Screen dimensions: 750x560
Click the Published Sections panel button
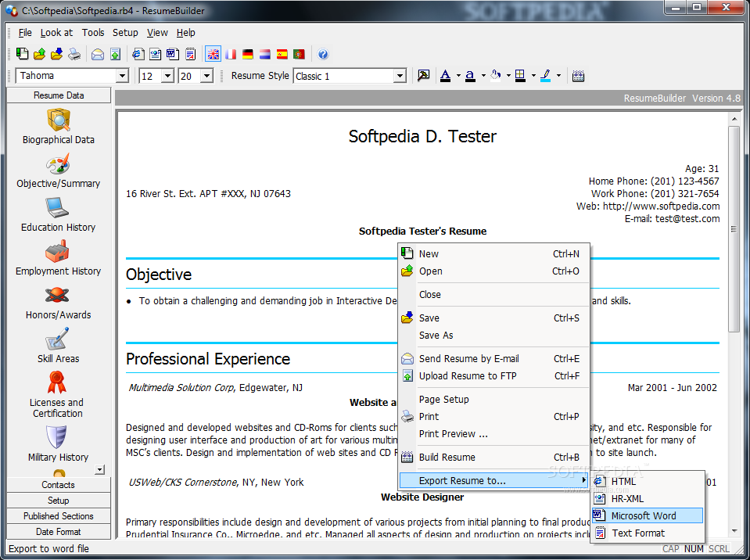tap(59, 516)
